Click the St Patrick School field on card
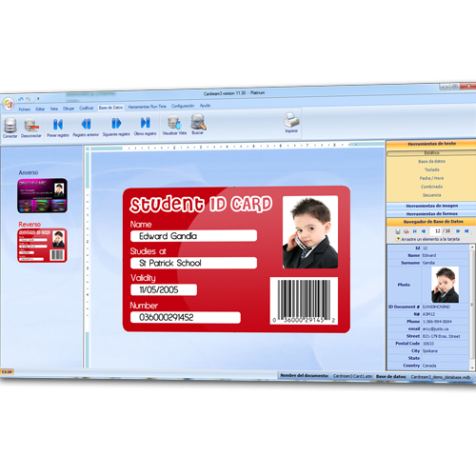The image size is (476, 476). (193, 263)
